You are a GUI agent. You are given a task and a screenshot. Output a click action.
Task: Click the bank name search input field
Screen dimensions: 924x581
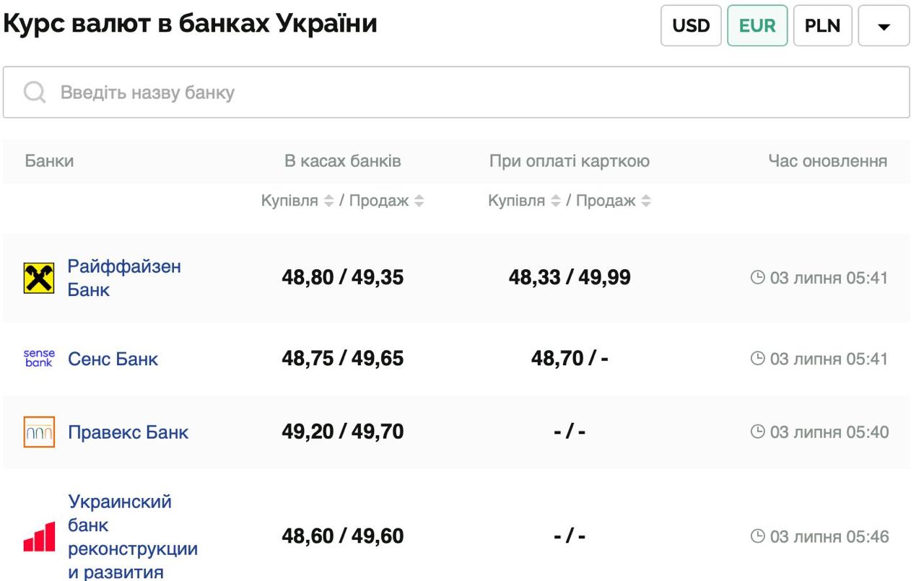click(x=289, y=92)
